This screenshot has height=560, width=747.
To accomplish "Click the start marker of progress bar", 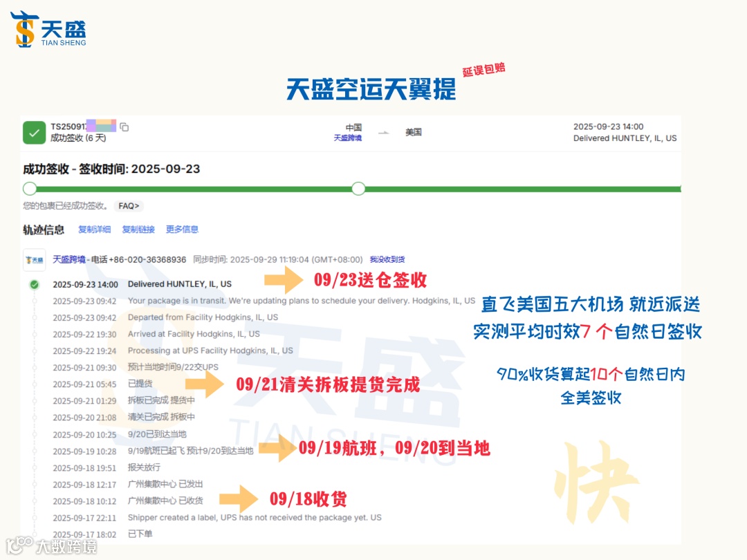I will (x=30, y=189).
